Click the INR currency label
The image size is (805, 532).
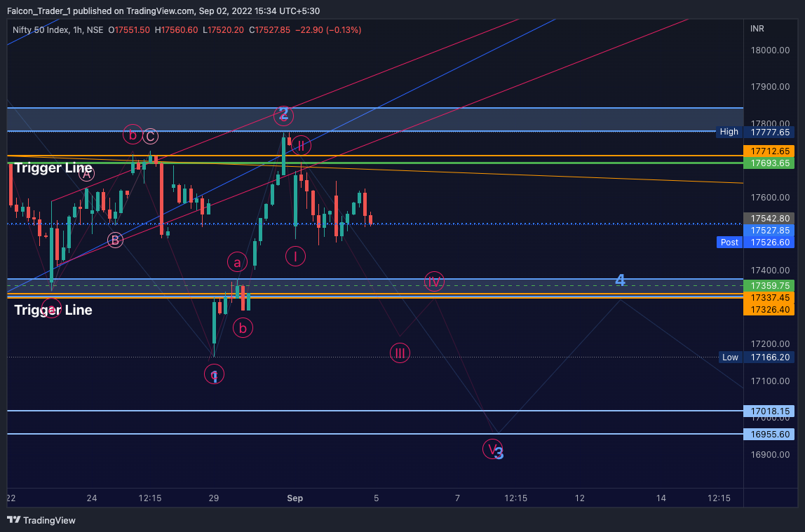tap(757, 29)
